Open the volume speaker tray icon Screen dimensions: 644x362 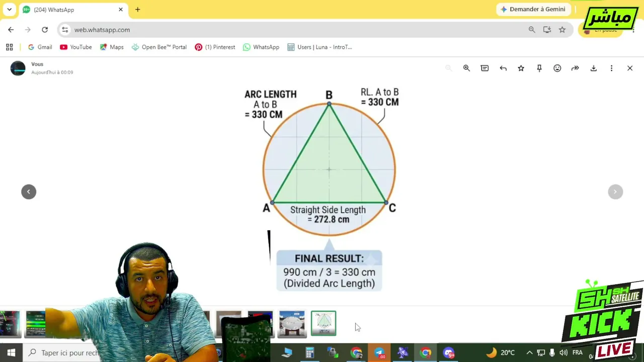click(x=563, y=353)
